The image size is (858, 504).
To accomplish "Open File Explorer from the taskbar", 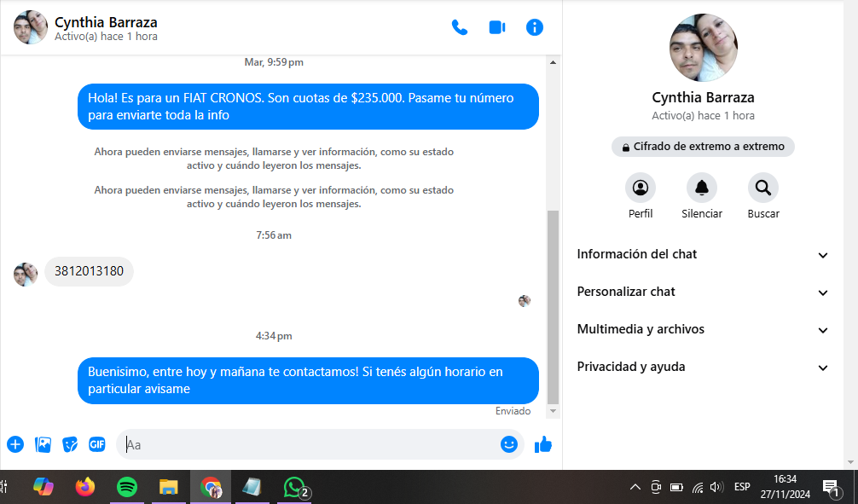I will pos(169,486).
